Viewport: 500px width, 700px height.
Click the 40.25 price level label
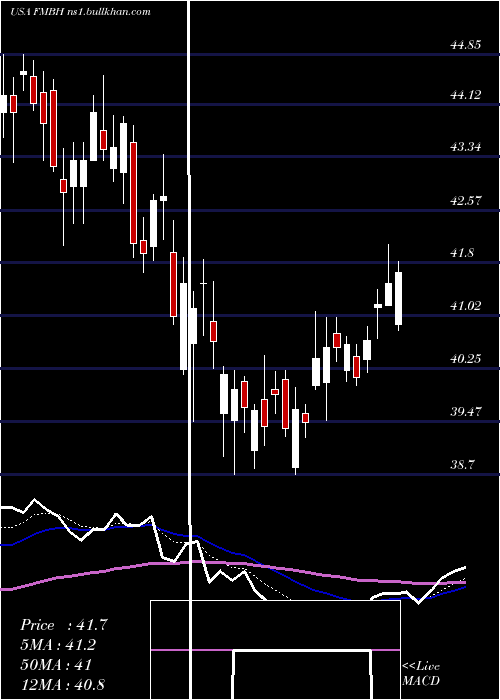click(x=466, y=358)
